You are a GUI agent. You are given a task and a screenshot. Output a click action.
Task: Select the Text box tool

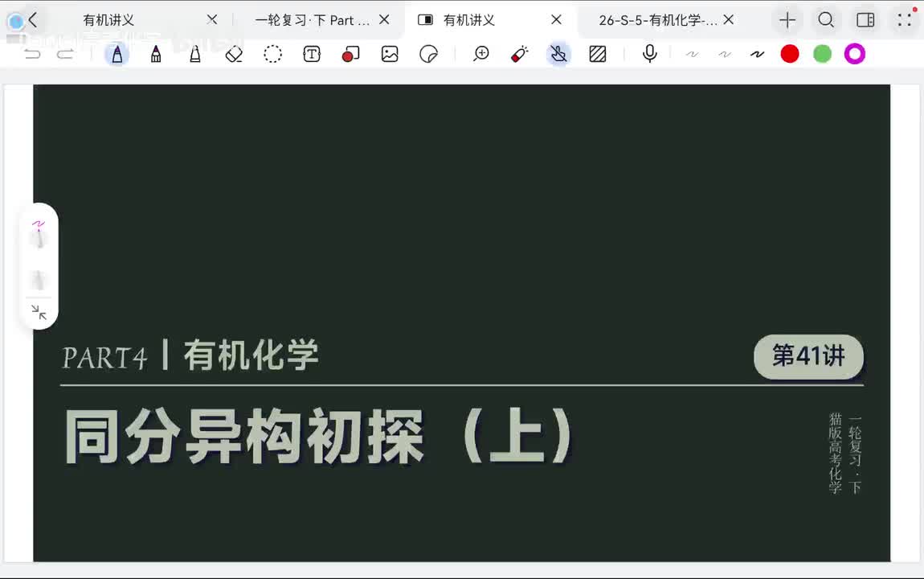(x=312, y=54)
